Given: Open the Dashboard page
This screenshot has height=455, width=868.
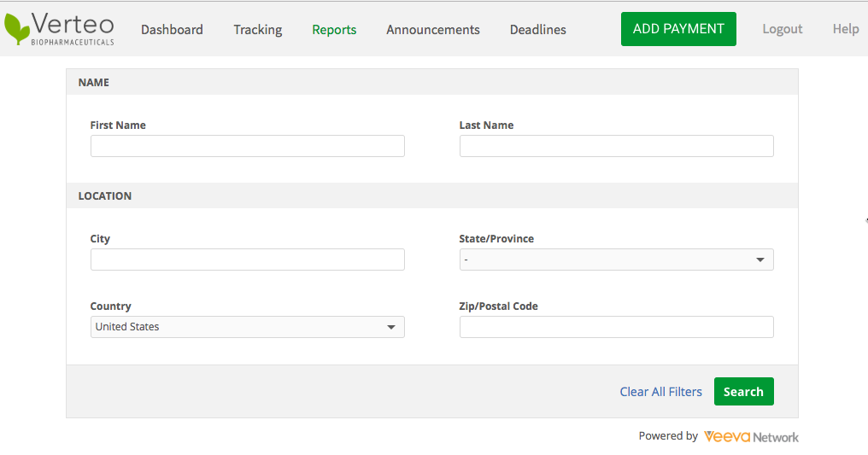Looking at the screenshot, I should (172, 30).
